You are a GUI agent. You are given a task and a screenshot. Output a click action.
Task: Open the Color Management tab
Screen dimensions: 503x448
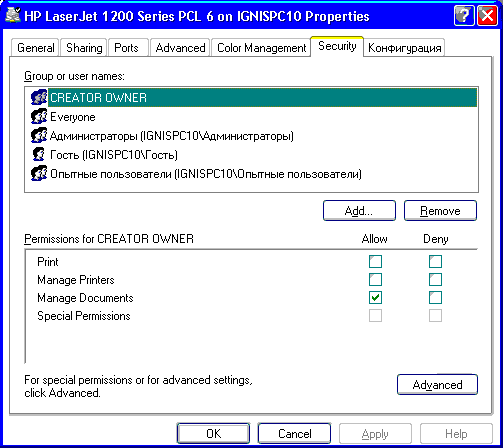pyautogui.click(x=261, y=48)
